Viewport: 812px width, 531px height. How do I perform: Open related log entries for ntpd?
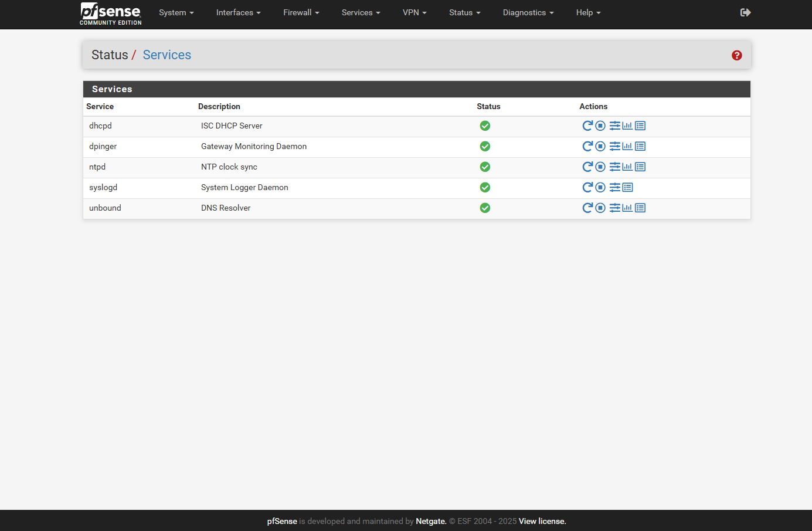tap(640, 167)
